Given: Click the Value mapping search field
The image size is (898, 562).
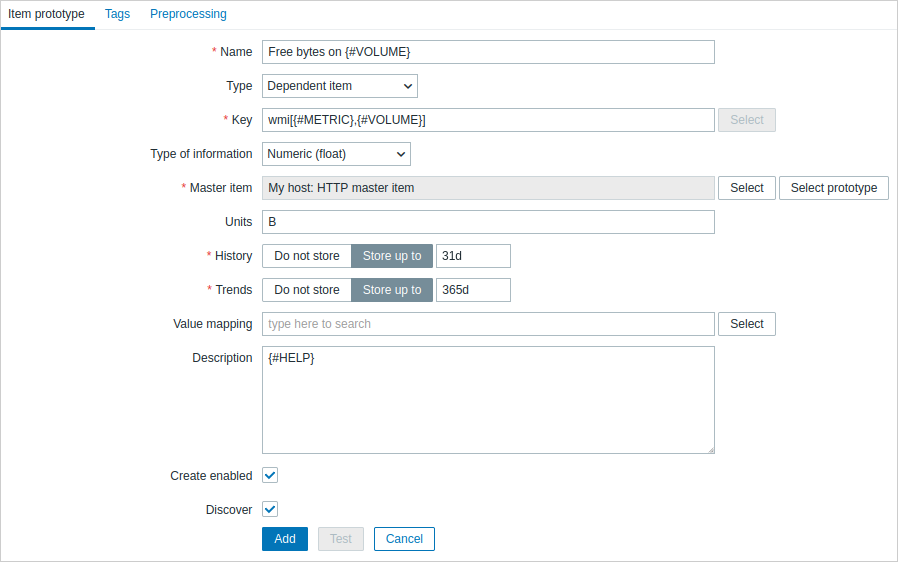Looking at the screenshot, I should 488,324.
